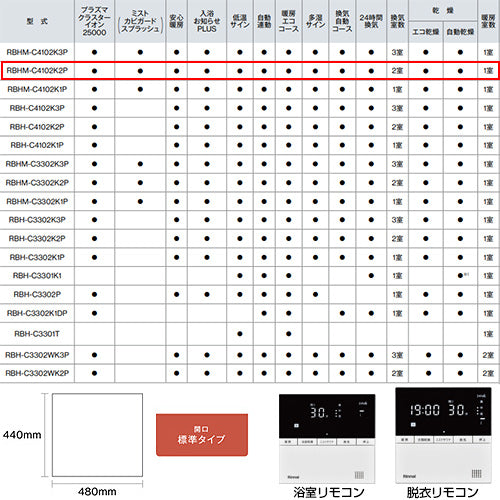Click the 乾燥 group header
Viewport: 500px width, 500px height.
pyautogui.click(x=443, y=10)
